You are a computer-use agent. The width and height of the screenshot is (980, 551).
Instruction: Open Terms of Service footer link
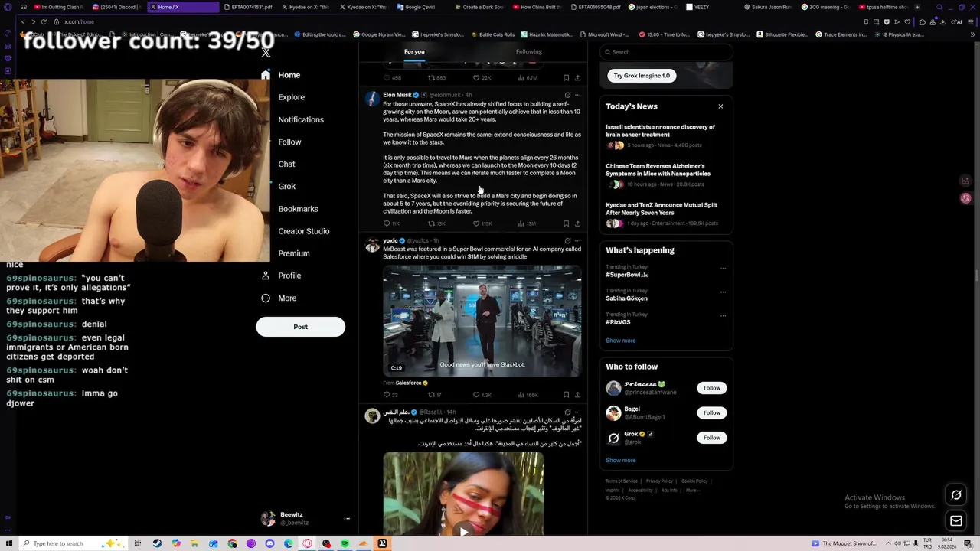tap(621, 481)
